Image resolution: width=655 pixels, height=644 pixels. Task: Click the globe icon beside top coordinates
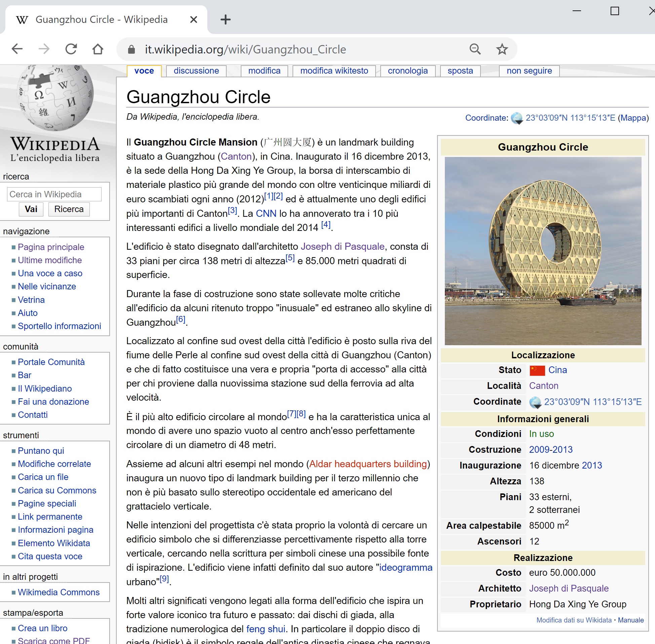point(516,118)
